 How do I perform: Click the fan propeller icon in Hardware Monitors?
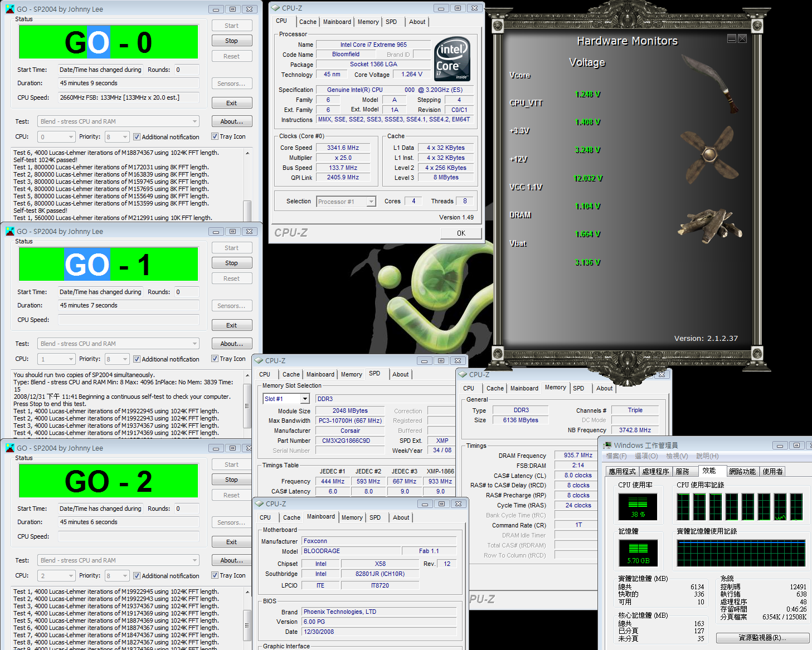coord(709,154)
